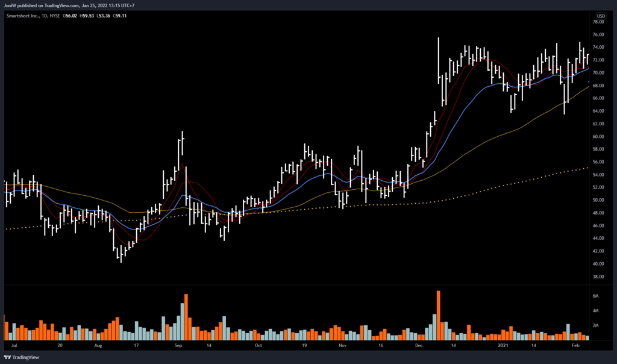617x364 pixels.
Task: Click the USD currency label
Action: (600, 16)
